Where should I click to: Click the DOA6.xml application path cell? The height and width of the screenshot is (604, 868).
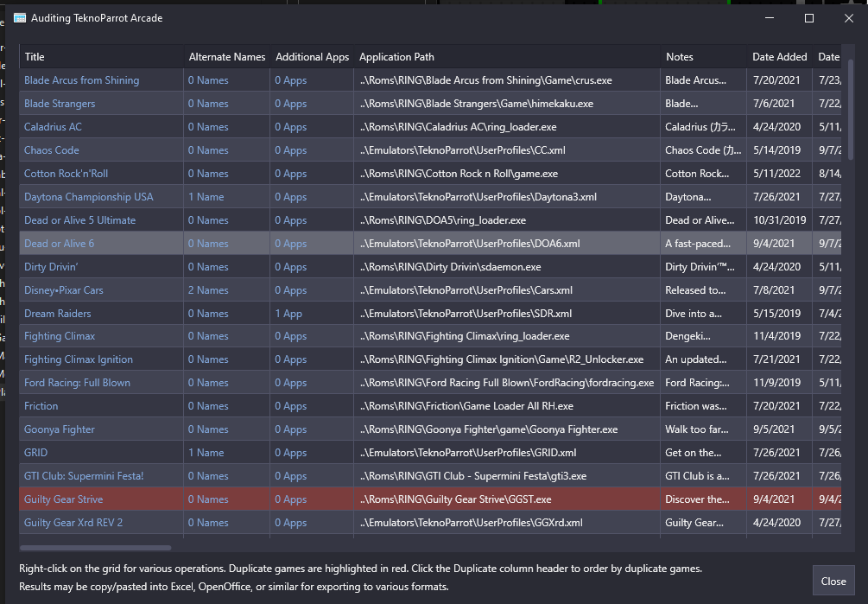(x=506, y=243)
